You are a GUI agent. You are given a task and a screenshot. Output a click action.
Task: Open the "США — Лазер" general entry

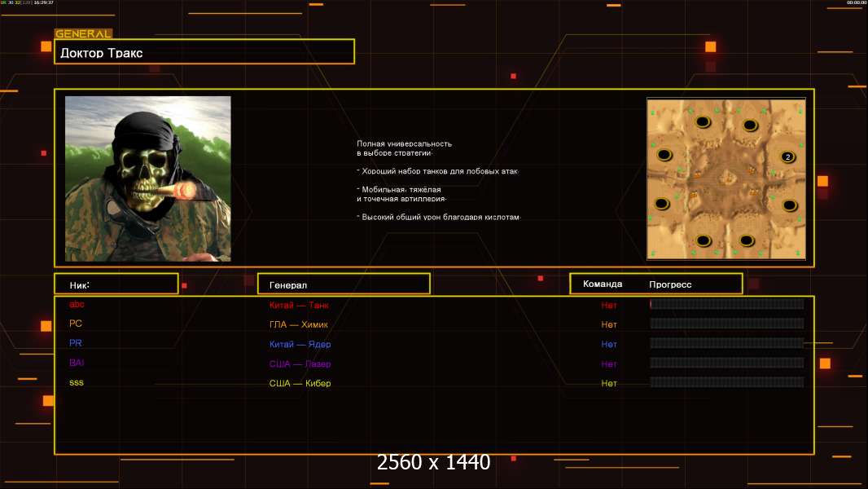point(300,364)
